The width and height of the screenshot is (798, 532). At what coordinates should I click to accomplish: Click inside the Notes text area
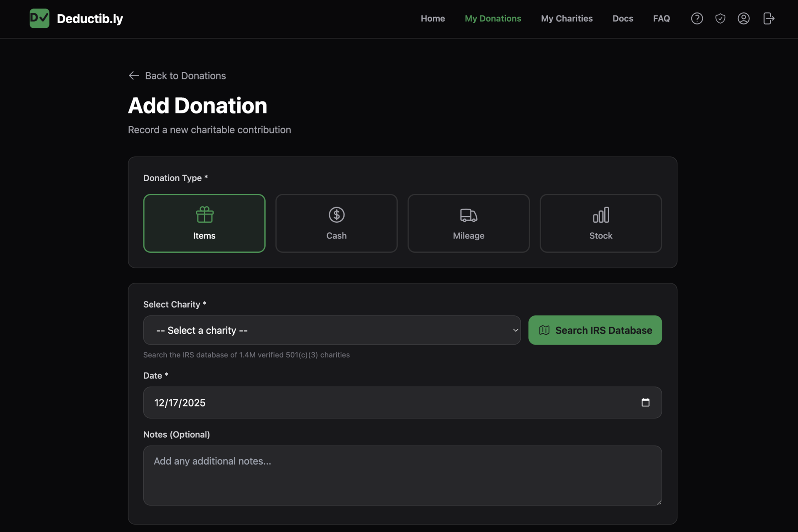point(402,475)
